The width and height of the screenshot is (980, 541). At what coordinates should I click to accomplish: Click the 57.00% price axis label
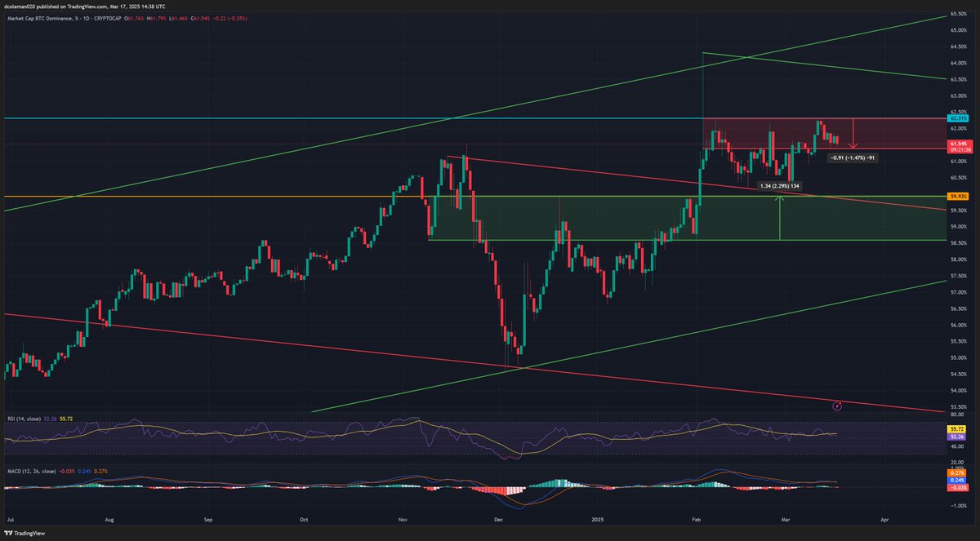(x=959, y=292)
